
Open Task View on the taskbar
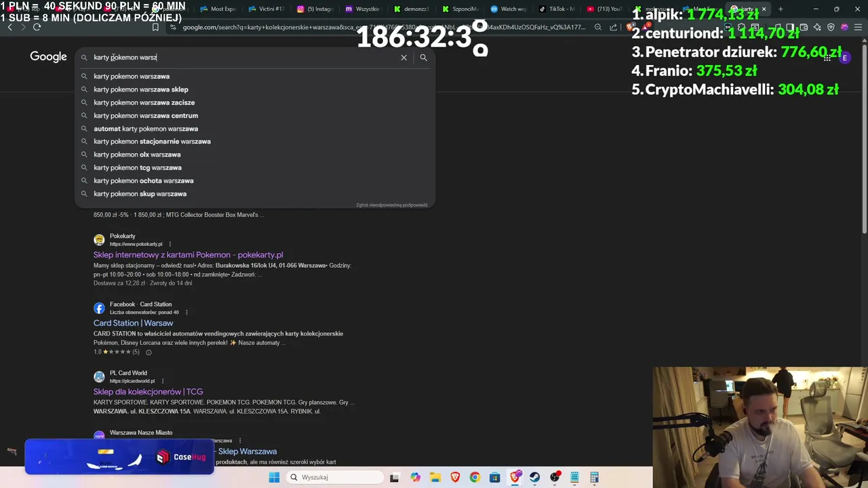pyautogui.click(x=395, y=477)
